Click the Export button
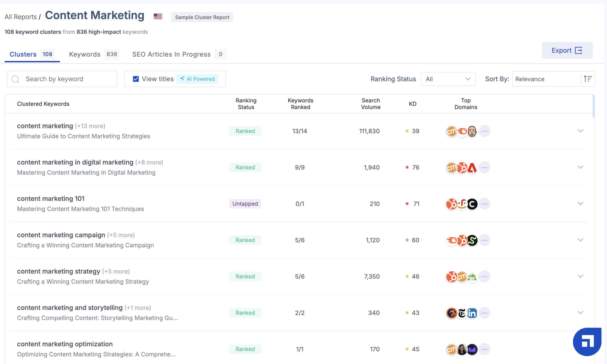607x364 pixels. [567, 50]
